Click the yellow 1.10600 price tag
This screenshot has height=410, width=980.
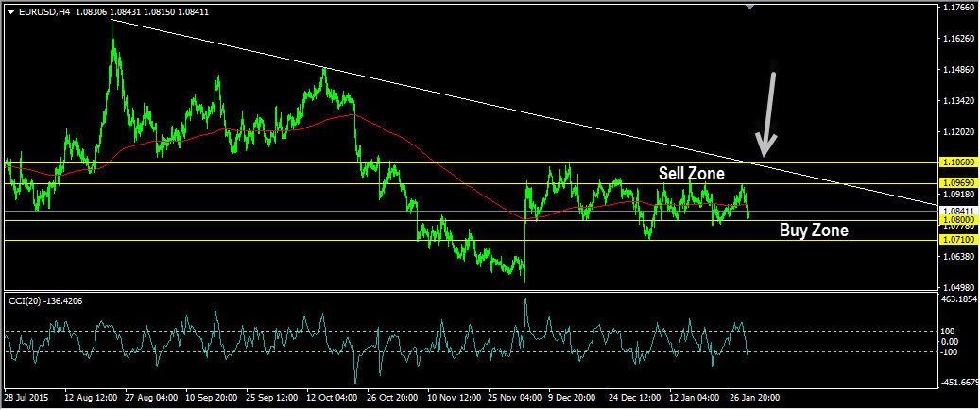tap(958, 162)
